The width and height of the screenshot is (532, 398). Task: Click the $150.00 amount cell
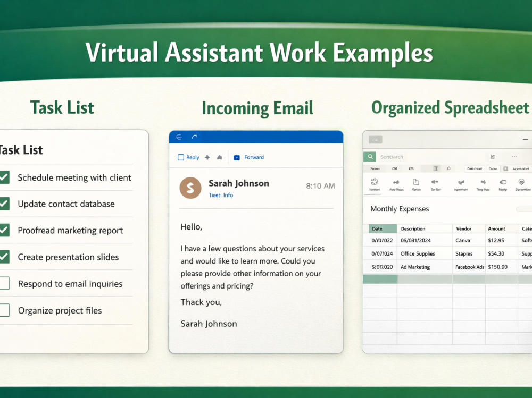pyautogui.click(x=502, y=267)
